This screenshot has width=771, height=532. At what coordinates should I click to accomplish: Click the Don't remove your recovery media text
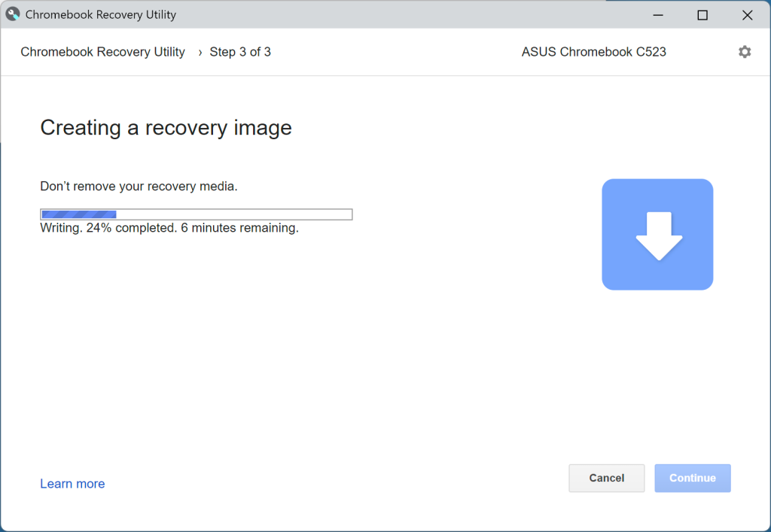[139, 186]
